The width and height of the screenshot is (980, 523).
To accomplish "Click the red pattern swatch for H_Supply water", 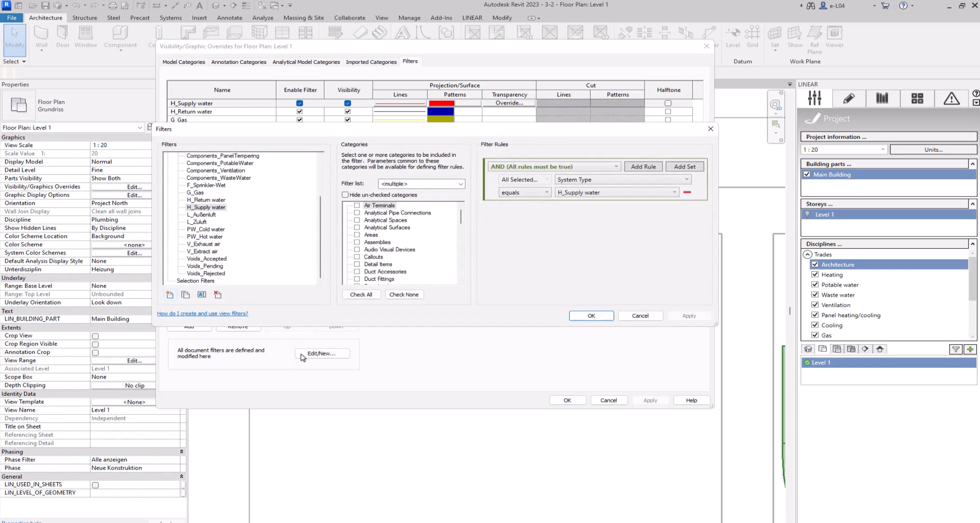I will 442,104.
